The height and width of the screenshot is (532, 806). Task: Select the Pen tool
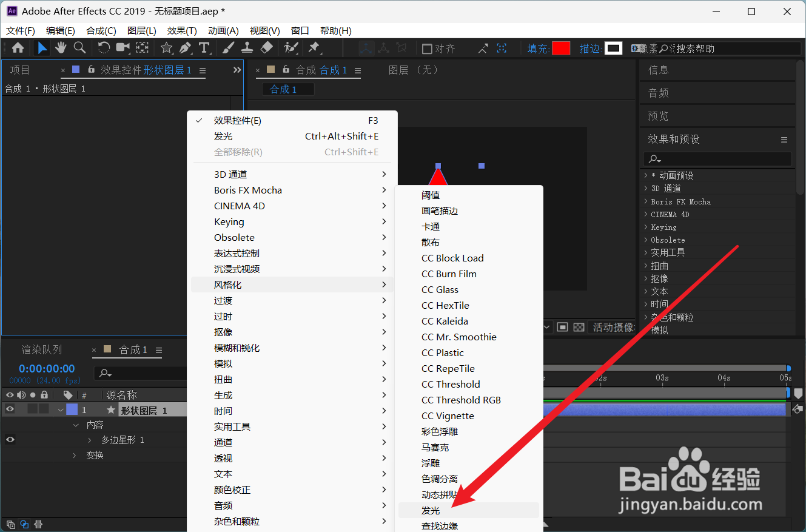point(184,47)
